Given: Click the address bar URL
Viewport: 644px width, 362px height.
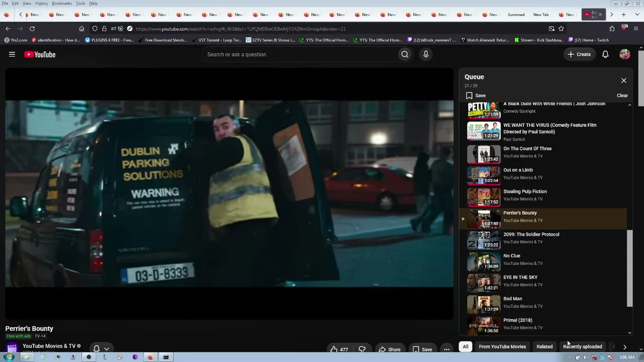Looking at the screenshot, I should 240,29.
